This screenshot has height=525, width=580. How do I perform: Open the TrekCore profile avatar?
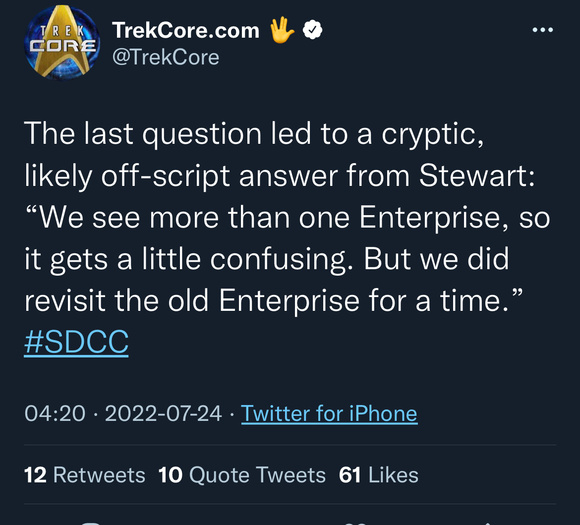[62, 43]
